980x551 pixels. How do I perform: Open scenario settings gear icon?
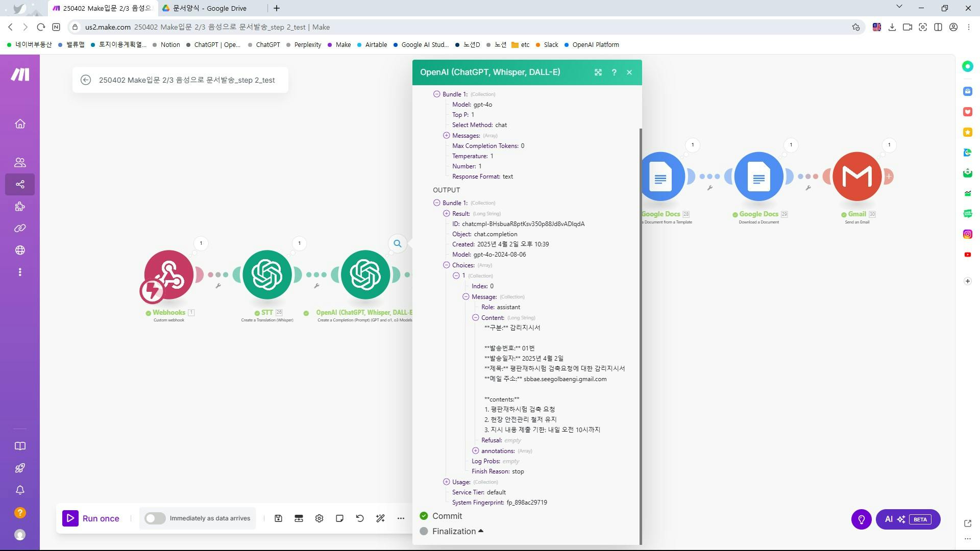click(x=319, y=518)
